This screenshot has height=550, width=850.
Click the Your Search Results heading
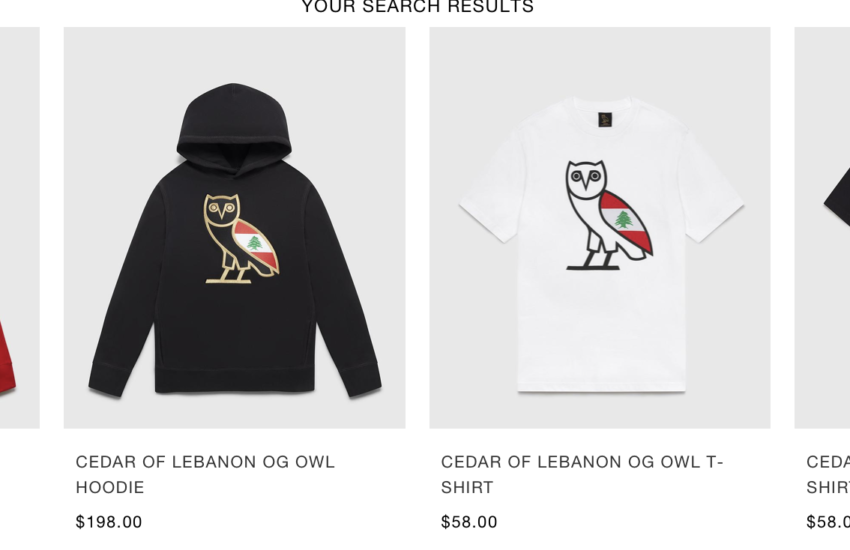point(417,7)
